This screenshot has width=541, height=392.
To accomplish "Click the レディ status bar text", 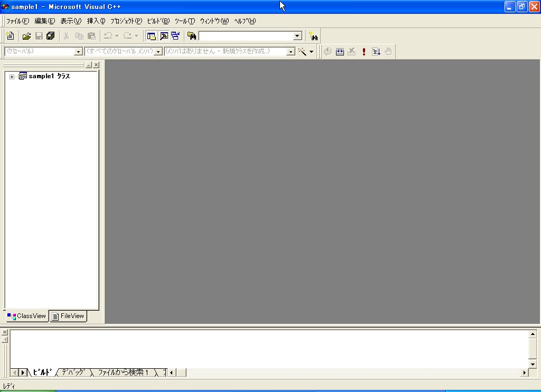I will coord(9,386).
